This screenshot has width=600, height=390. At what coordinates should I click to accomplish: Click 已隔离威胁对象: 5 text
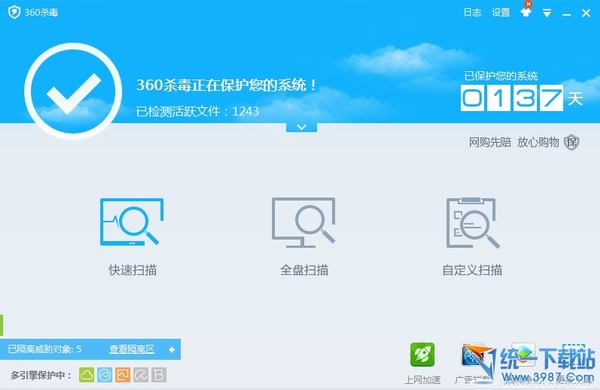(45, 349)
